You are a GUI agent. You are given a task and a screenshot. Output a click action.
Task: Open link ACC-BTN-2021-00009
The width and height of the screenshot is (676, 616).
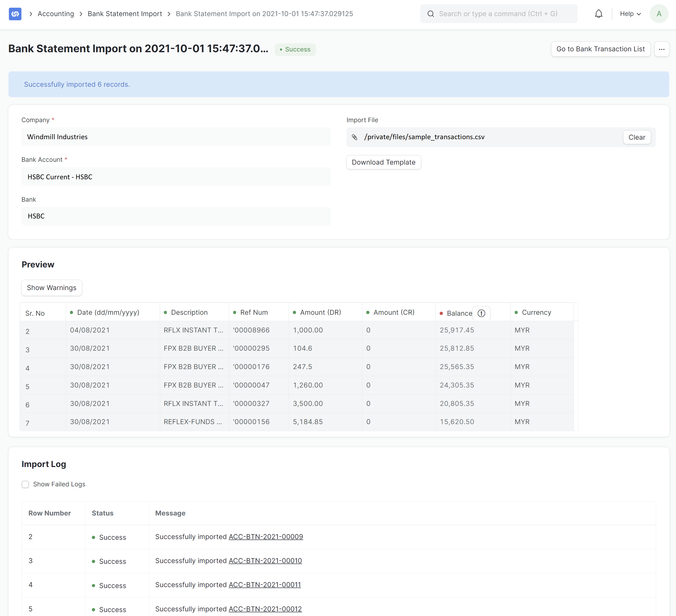tap(266, 536)
